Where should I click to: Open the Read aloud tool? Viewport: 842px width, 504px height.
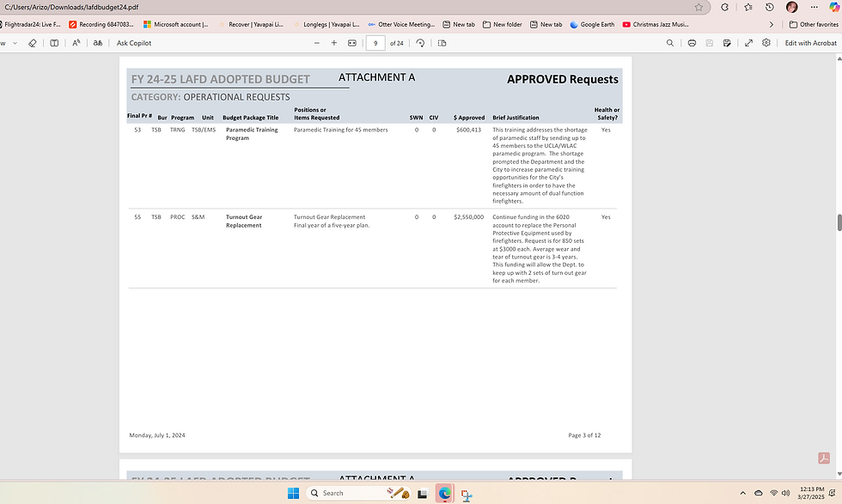[x=76, y=43]
